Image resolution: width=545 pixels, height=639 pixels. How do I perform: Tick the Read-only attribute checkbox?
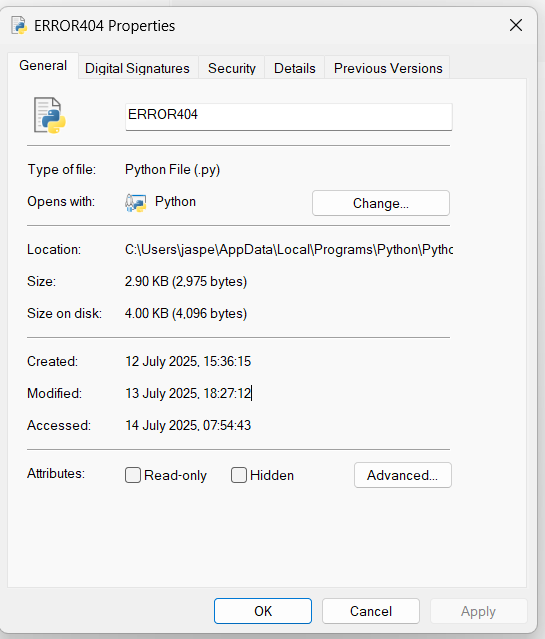(x=133, y=475)
